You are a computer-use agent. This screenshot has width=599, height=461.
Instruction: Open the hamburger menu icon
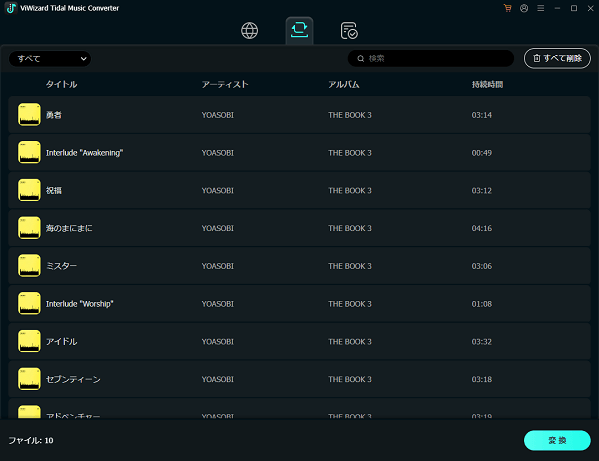[541, 8]
